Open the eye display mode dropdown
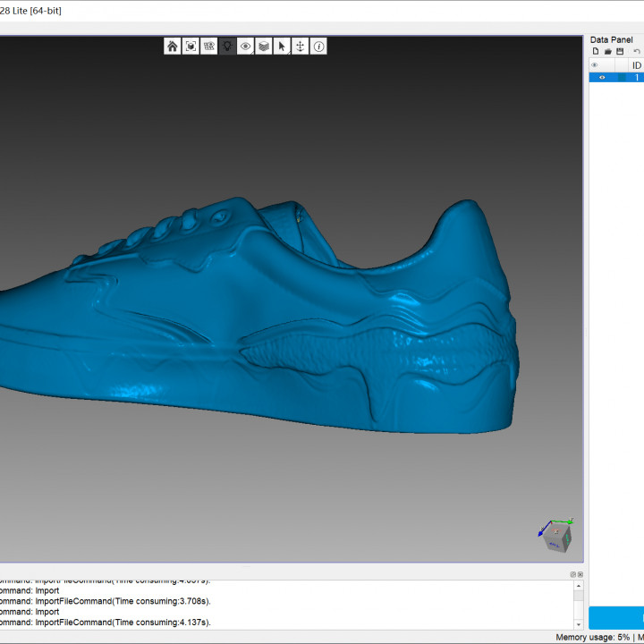The height and width of the screenshot is (644, 644). pyautogui.click(x=246, y=46)
